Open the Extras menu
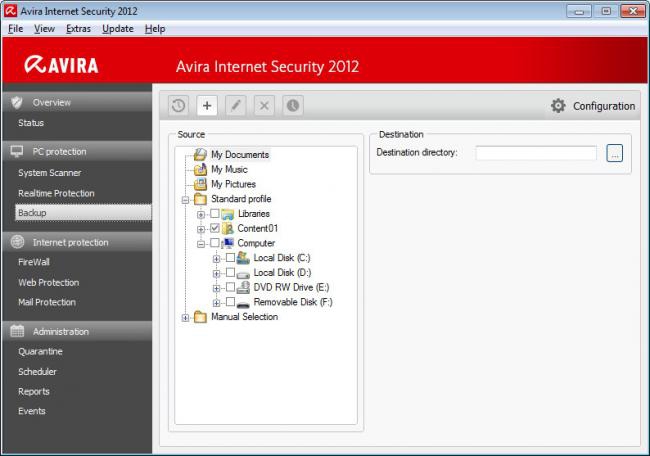Image resolution: width=650 pixels, height=456 pixels. pyautogui.click(x=78, y=29)
